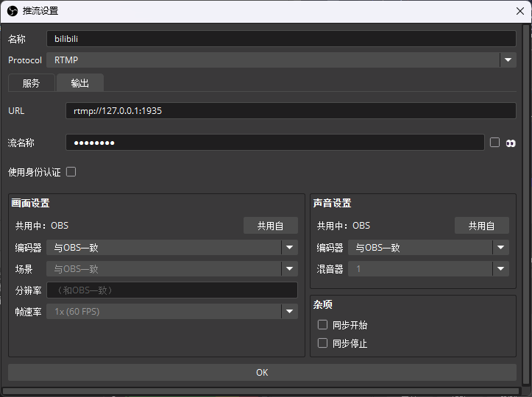Click the 名称 field containing bilibili
Viewport: 532px width, 397px height.
(280, 39)
